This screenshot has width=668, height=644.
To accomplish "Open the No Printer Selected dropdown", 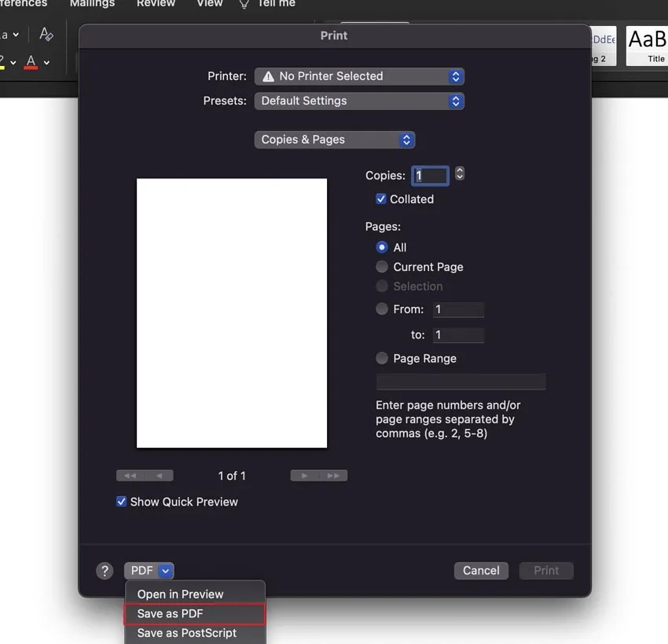I will (359, 76).
